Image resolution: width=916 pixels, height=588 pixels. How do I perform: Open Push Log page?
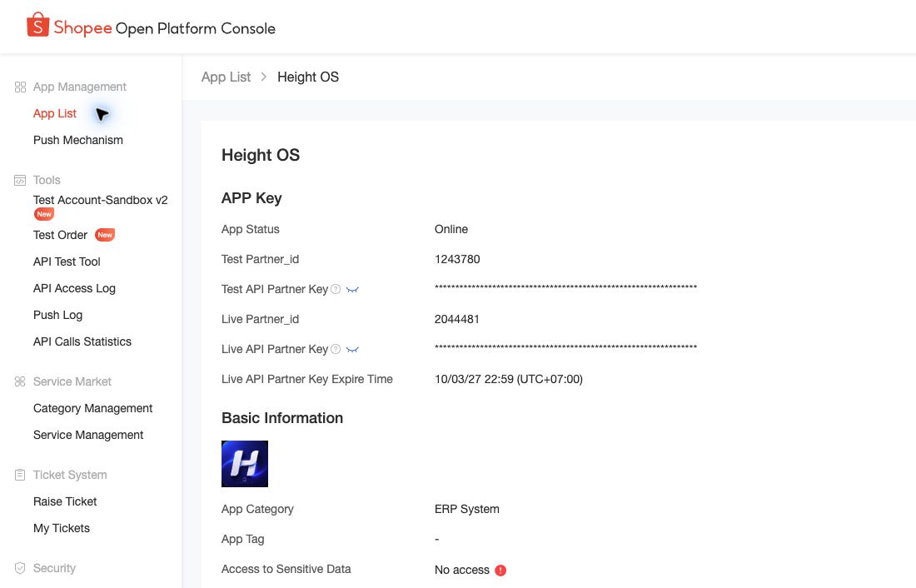tap(57, 315)
